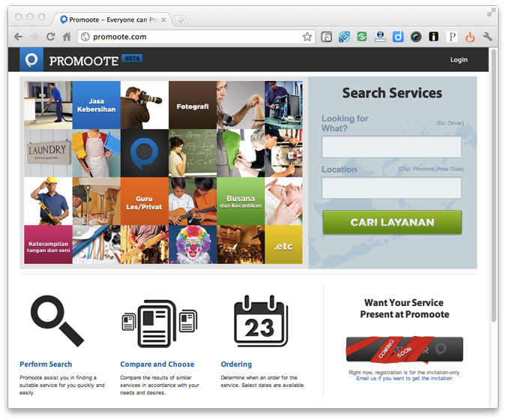The width and height of the screenshot is (506, 420).
Task: Click the 'P' extension icon
Action: coord(452,37)
